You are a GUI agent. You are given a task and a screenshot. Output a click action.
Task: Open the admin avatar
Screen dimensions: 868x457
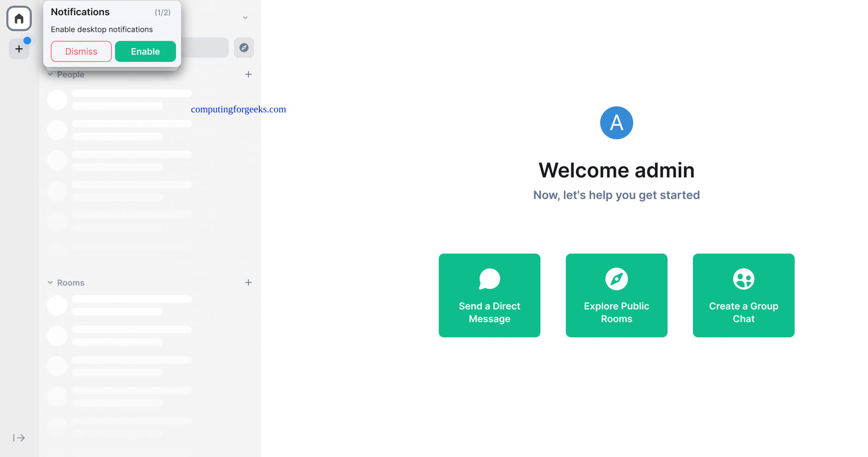[x=616, y=122]
